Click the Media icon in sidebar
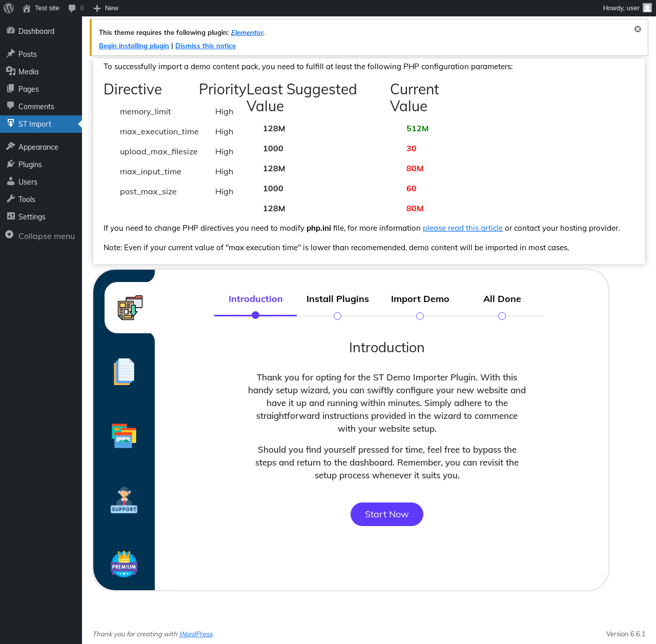The width and height of the screenshot is (656, 644). [11, 71]
